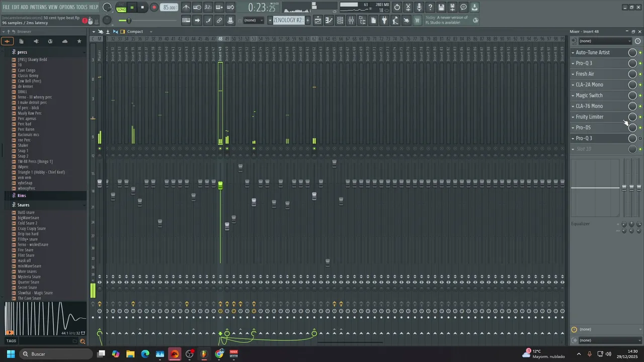Select the Cow Bell (Perc) sample
The height and width of the screenshot is (362, 644).
(x=30, y=81)
